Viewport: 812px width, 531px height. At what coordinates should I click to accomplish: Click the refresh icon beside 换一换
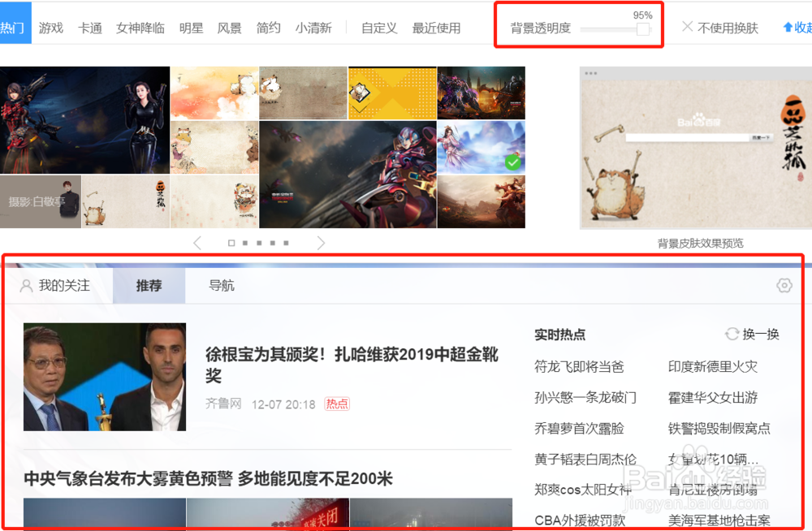coord(732,335)
